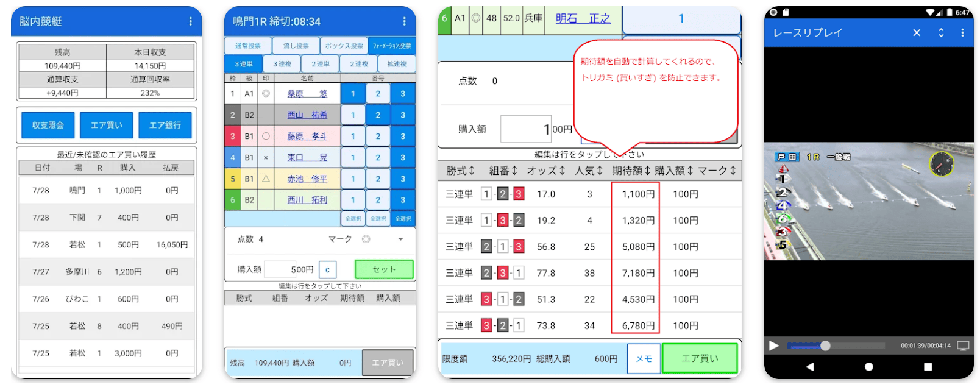Select フォーメーション投票 tab
This screenshot has width=980, height=390.
(x=392, y=46)
